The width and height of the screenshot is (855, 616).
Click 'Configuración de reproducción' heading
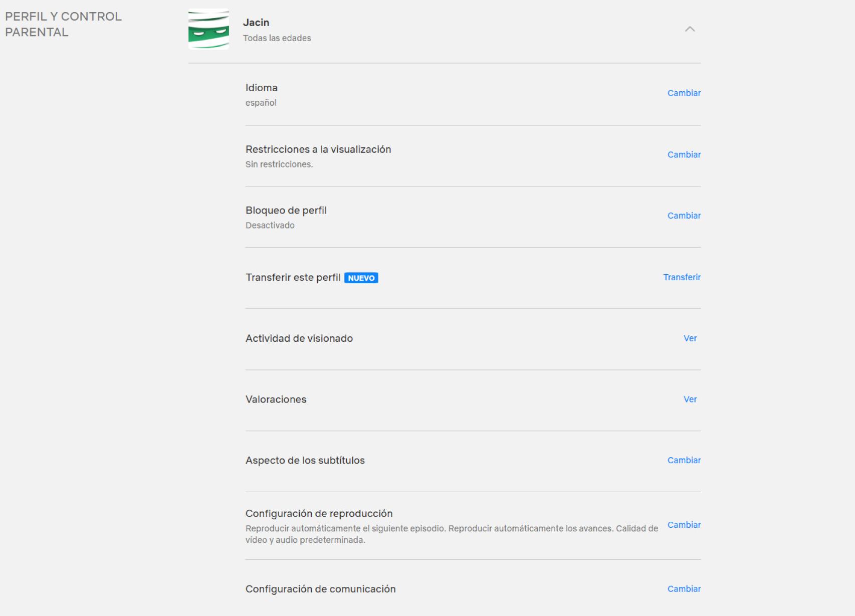[x=319, y=514]
